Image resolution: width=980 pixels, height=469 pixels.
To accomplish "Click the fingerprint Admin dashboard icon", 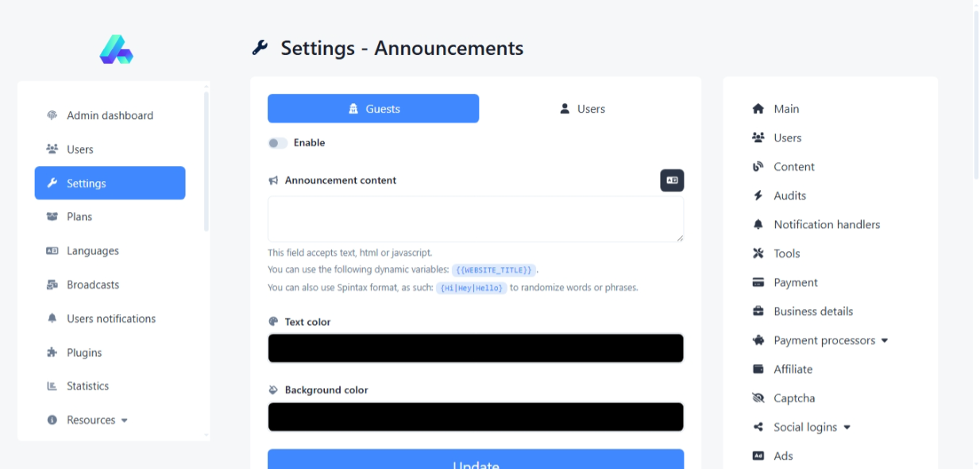I will pyautogui.click(x=52, y=115).
